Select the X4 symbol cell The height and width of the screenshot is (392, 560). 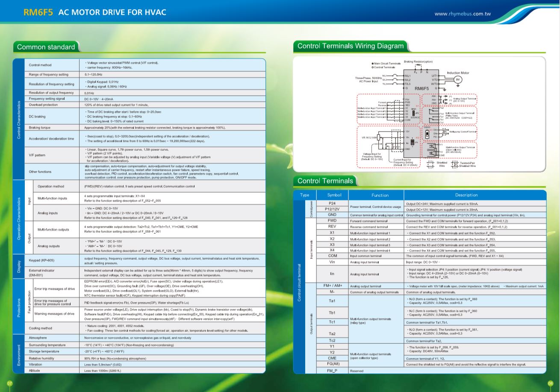pos(332,250)
